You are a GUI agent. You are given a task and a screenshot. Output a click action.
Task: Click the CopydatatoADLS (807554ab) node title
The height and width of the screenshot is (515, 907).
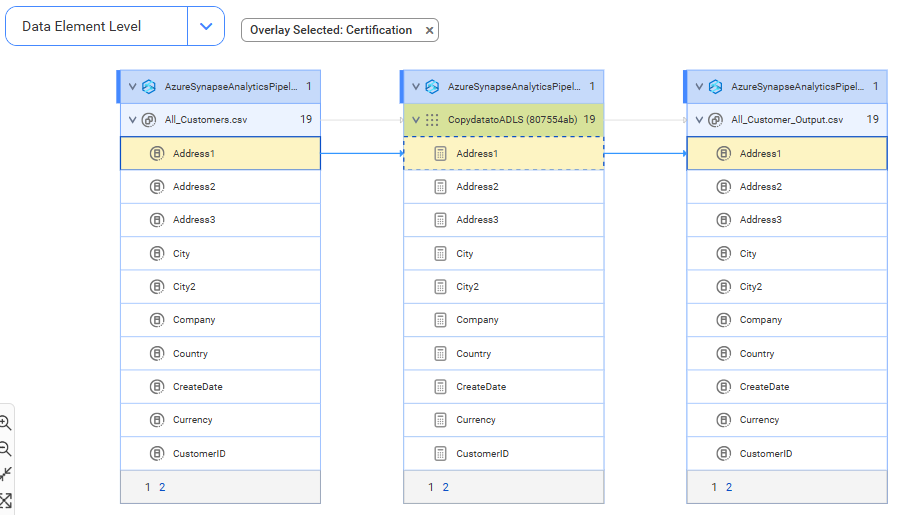point(513,120)
